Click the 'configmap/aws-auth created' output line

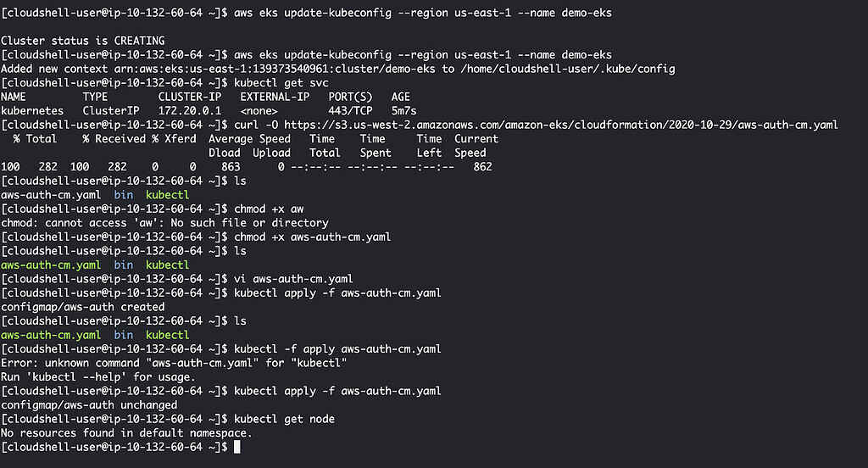(x=83, y=307)
